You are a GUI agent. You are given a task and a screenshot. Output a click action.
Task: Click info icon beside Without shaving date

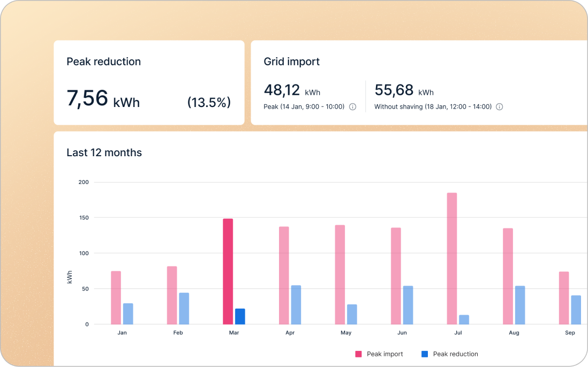click(x=499, y=106)
